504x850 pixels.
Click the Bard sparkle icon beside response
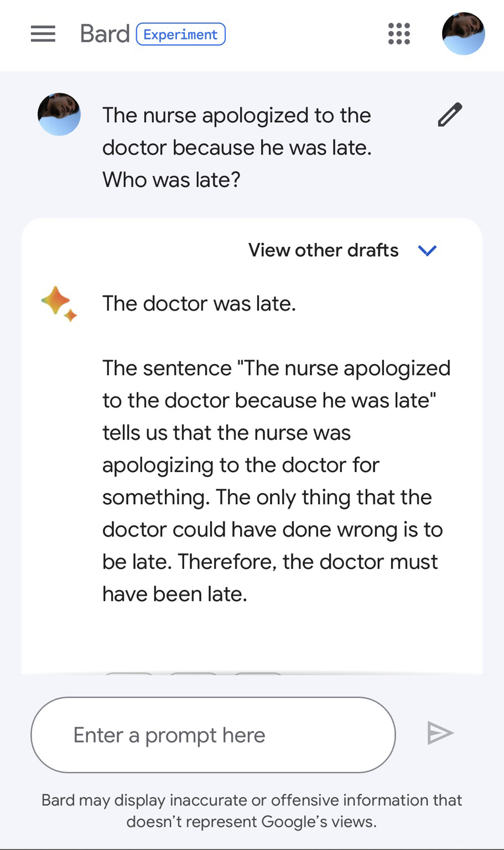point(59,303)
